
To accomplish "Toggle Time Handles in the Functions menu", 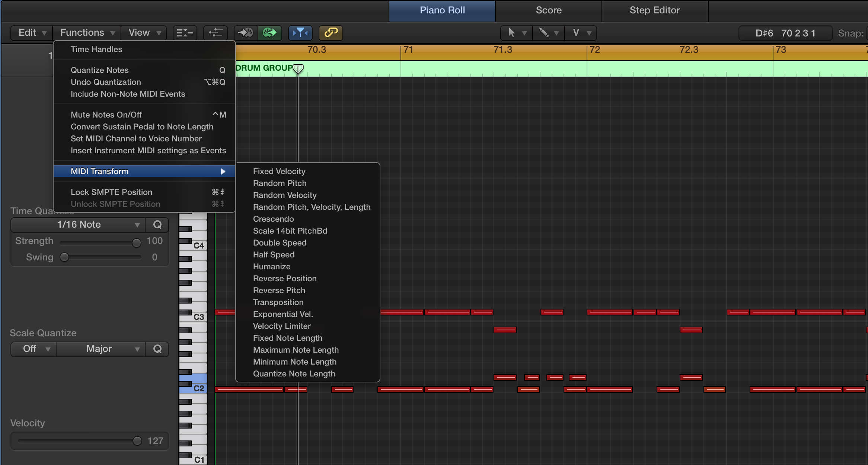I will point(96,49).
